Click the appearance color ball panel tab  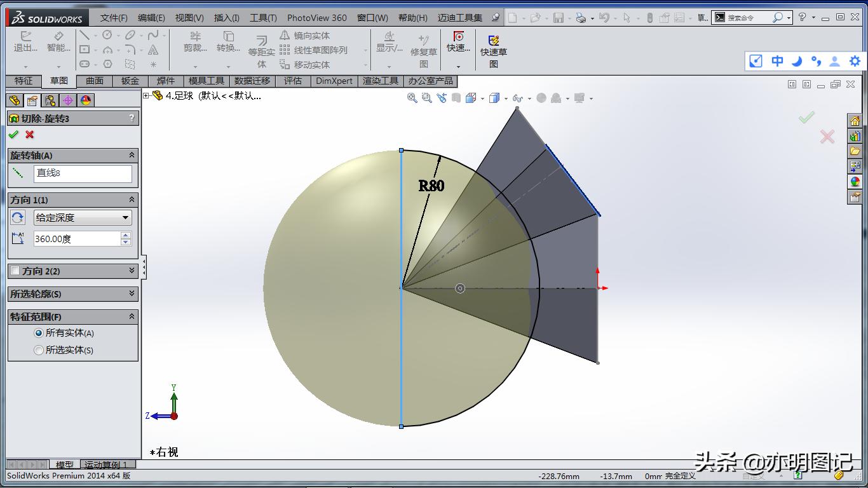86,100
